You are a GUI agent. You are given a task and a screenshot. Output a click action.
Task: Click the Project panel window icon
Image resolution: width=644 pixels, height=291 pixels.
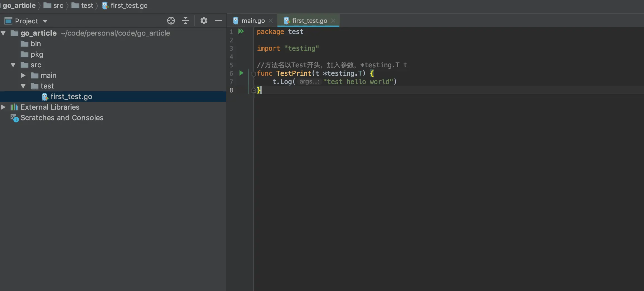pyautogui.click(x=8, y=21)
